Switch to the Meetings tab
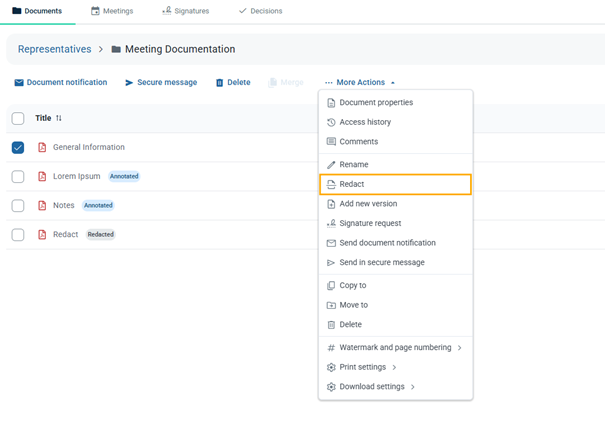The image size is (605, 439). point(111,11)
